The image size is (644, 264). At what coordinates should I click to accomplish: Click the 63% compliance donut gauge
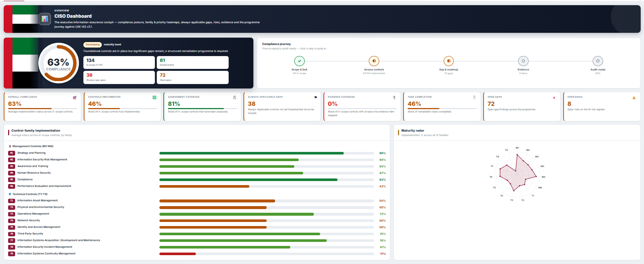click(58, 63)
